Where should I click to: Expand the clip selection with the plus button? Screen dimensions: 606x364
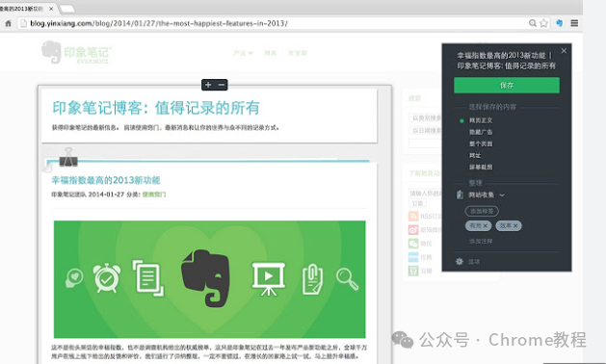pyautogui.click(x=208, y=85)
